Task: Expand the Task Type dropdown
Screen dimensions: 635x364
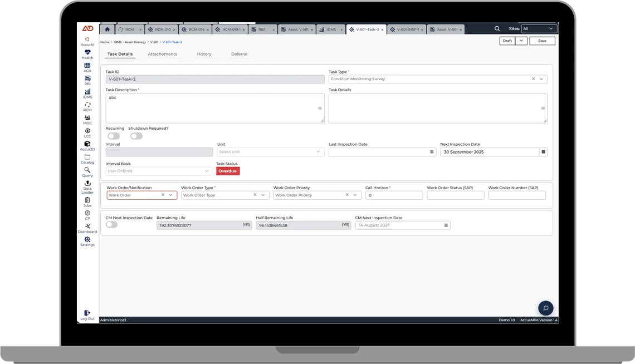Action: pyautogui.click(x=541, y=79)
